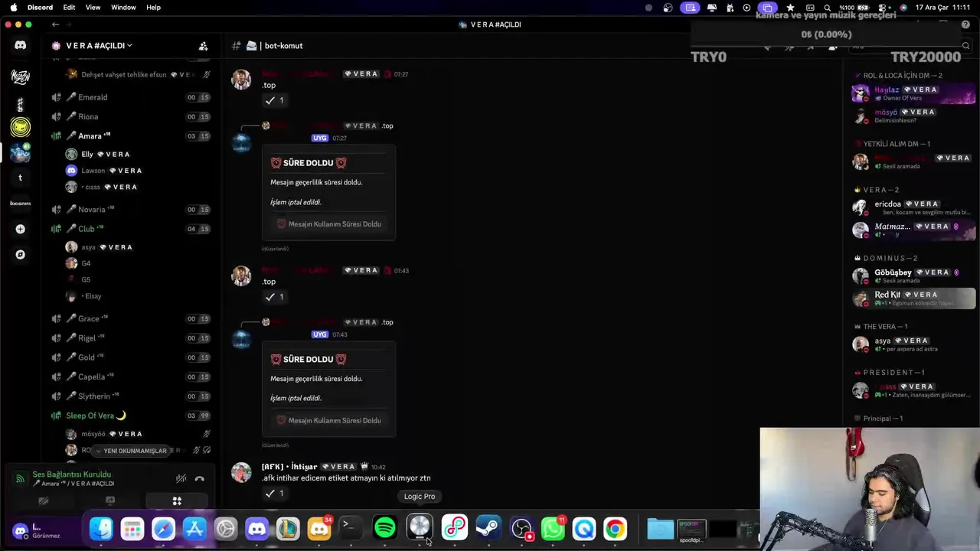Open System Settings from the dock
Viewport: 980px width, 551px height.
tap(226, 528)
